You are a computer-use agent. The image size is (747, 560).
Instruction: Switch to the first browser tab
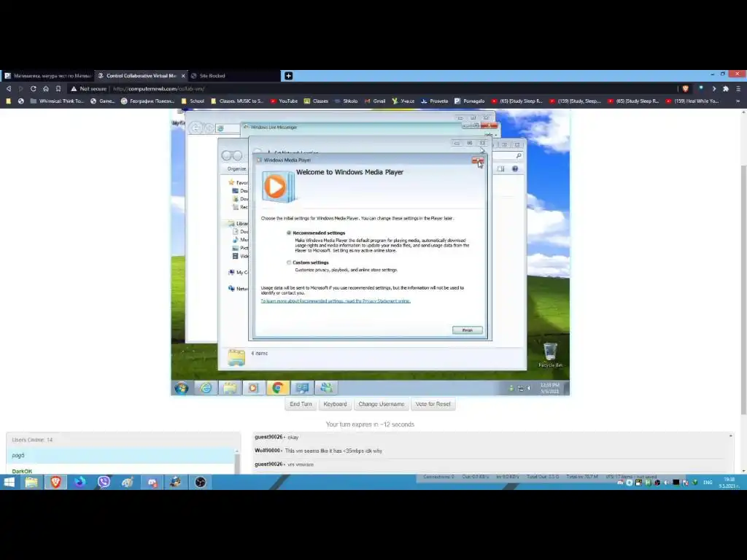pos(47,76)
